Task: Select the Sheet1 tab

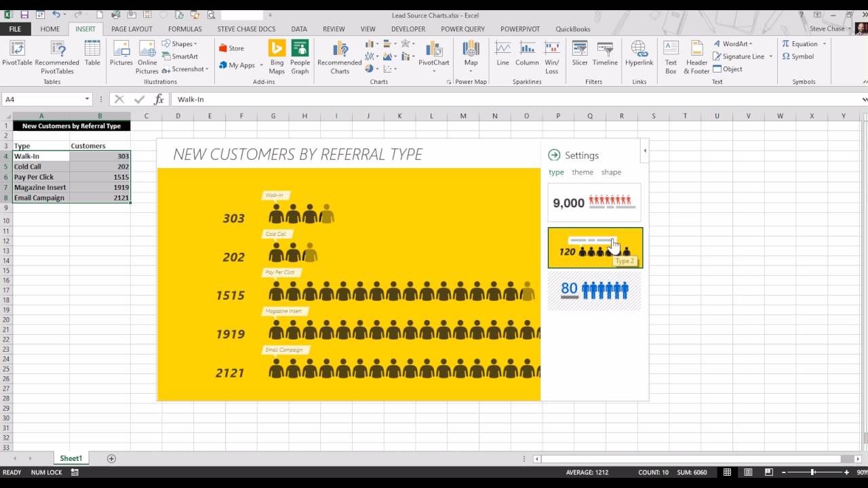Action: (71, 459)
